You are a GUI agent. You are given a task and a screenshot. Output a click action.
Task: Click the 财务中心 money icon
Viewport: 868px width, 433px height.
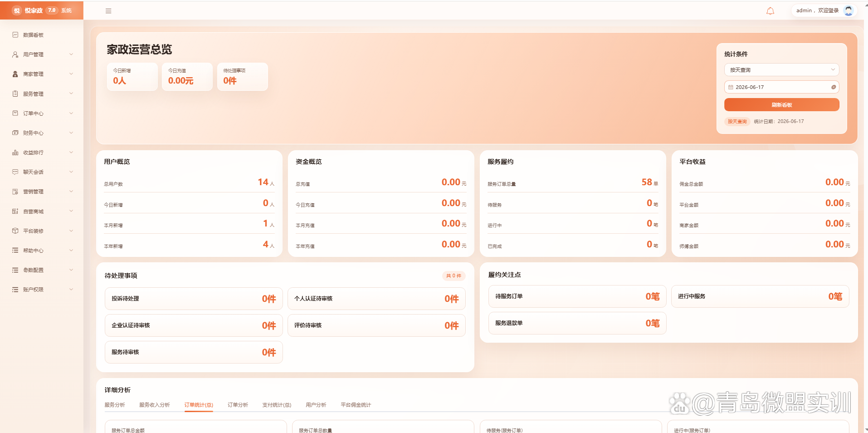15,133
